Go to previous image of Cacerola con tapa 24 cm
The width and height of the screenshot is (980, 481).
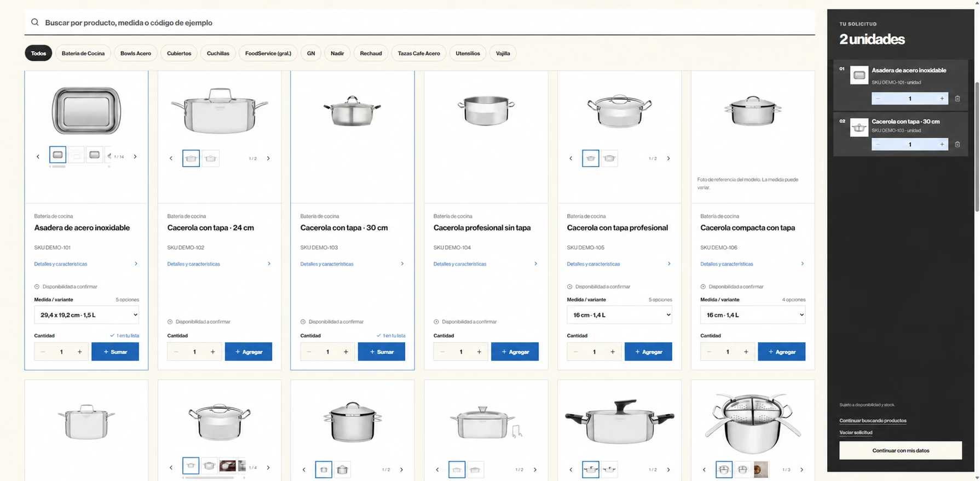click(171, 158)
